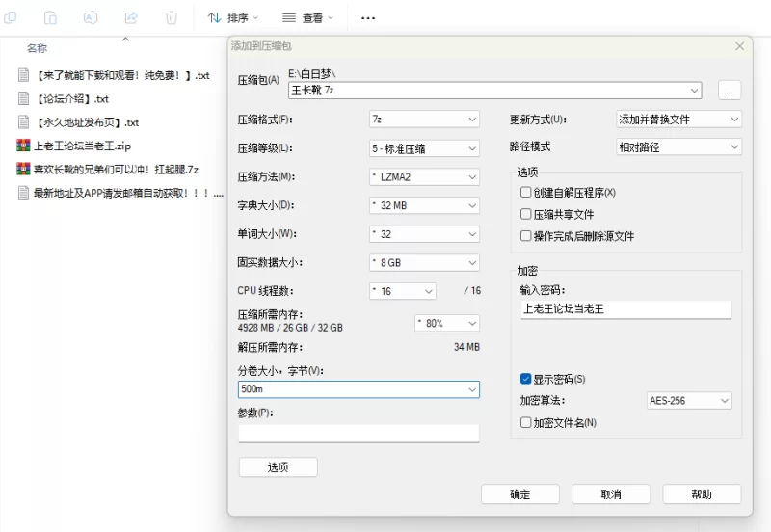Click the 确定 button

(519, 494)
